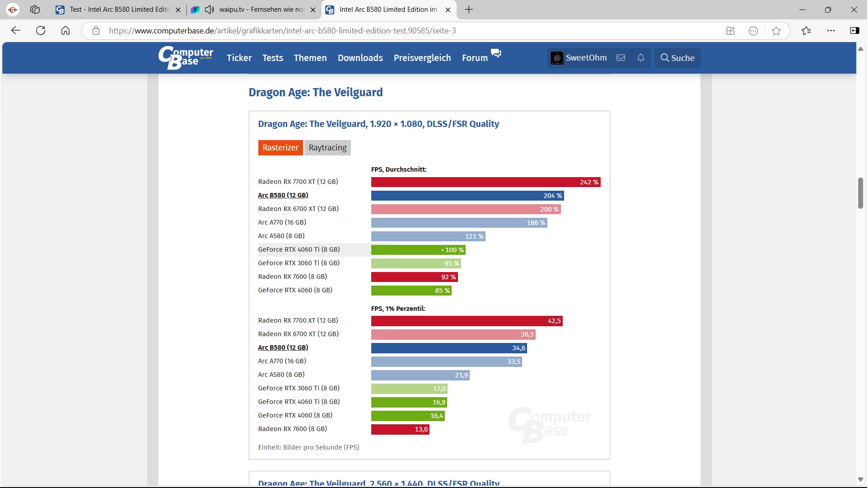Open the messages envelope icon
Screen dimensions: 868x488
(x=621, y=58)
